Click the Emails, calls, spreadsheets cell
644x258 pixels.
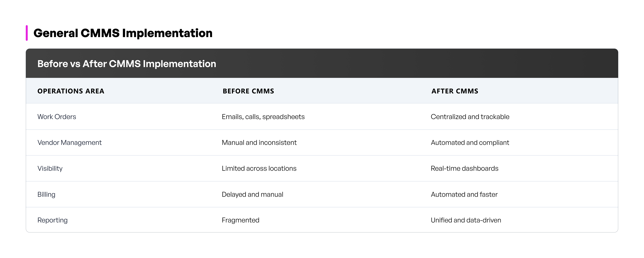point(263,117)
